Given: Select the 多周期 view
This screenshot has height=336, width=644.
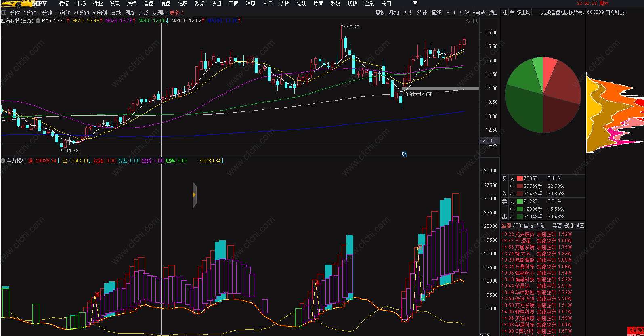Looking at the screenshot, I should 159,13.
